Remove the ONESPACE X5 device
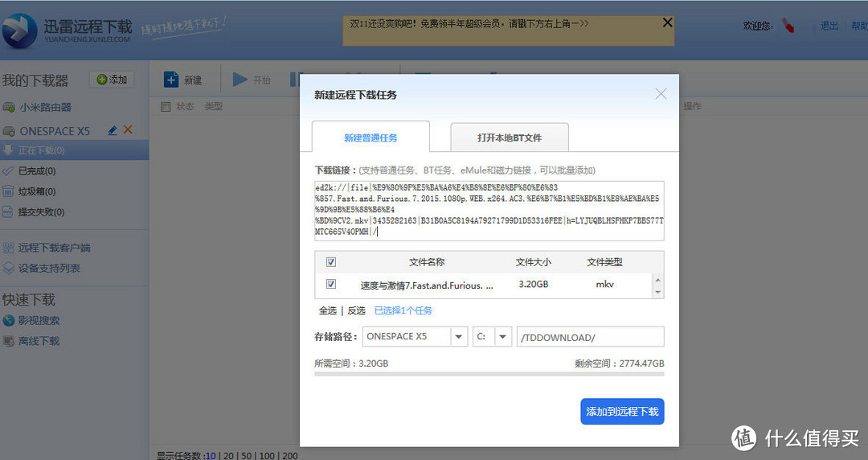Viewport: 868px width, 460px height. coord(128,129)
